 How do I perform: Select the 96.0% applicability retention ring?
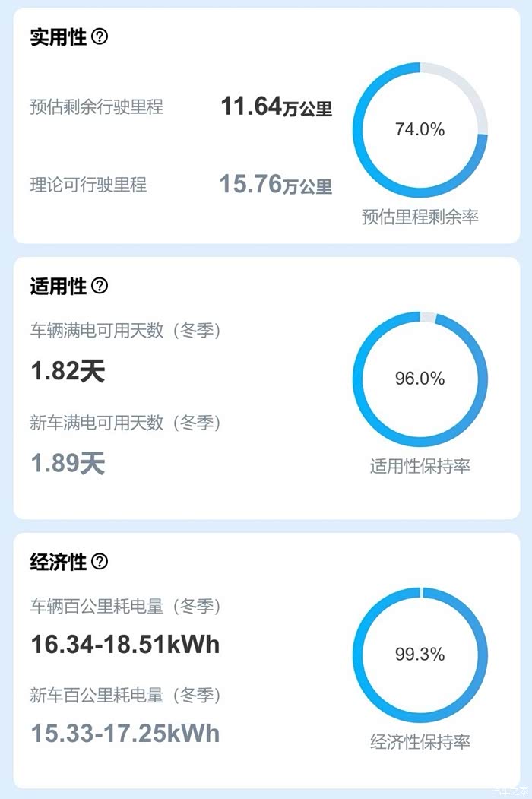point(420,379)
